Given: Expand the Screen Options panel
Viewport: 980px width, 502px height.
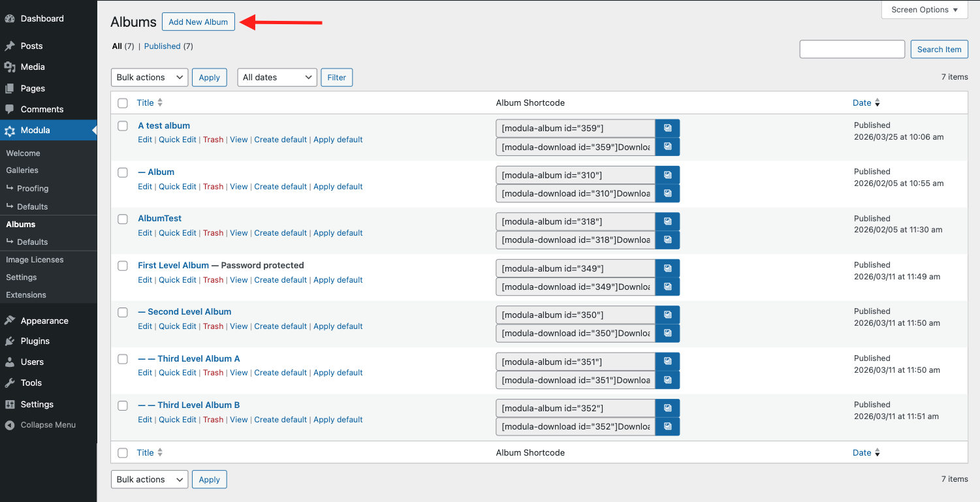Looking at the screenshot, I should pyautogui.click(x=925, y=10).
